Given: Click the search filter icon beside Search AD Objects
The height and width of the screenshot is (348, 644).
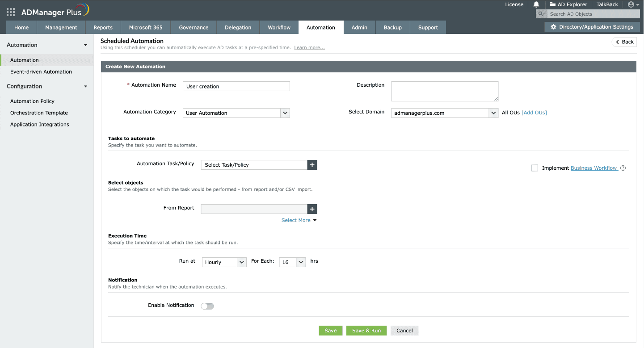Looking at the screenshot, I should click(541, 14).
